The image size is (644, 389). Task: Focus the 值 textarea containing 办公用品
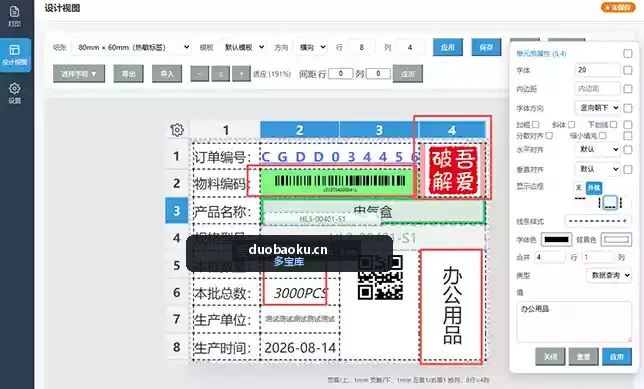coord(574,322)
